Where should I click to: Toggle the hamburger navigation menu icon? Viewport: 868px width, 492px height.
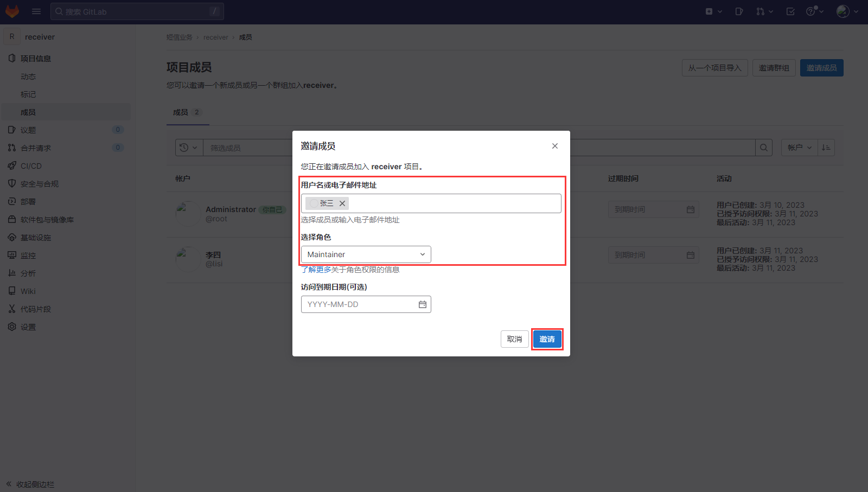click(x=36, y=11)
